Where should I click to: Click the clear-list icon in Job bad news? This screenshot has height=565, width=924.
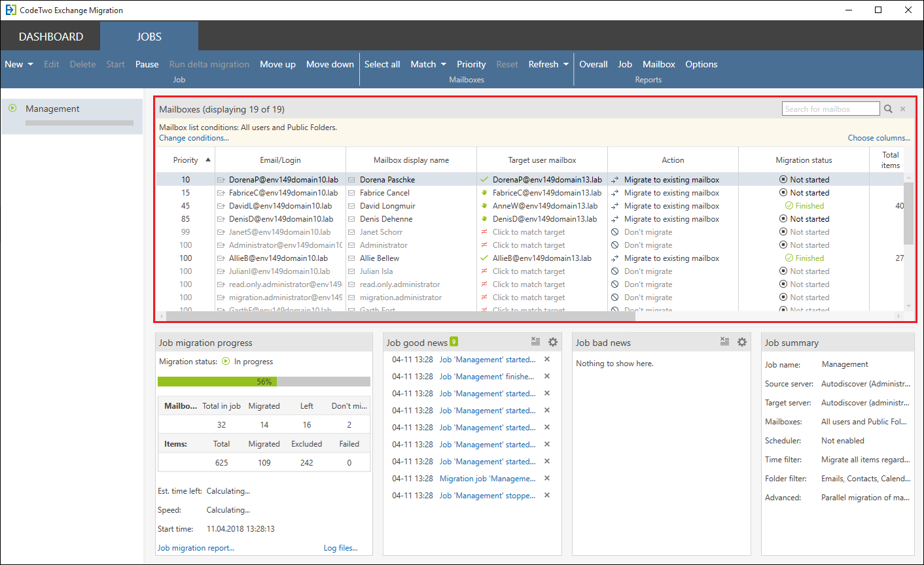pos(724,341)
